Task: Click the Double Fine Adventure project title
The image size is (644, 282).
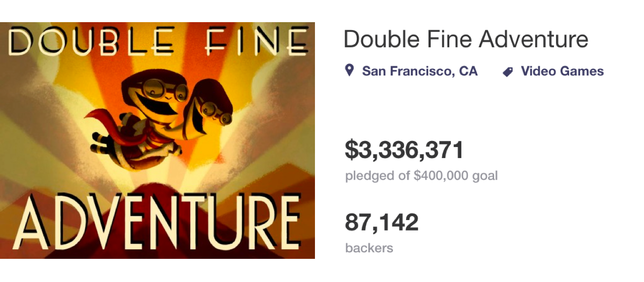Action: point(465,39)
